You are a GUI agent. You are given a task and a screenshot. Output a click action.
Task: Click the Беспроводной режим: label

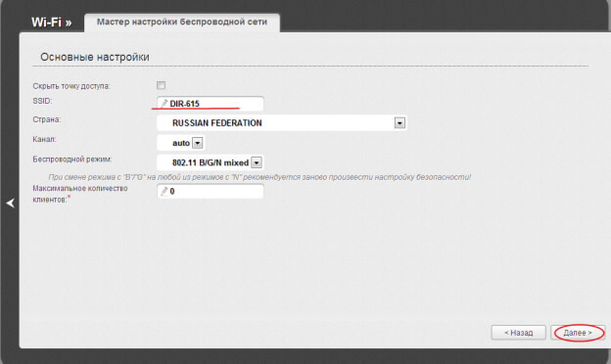[72, 159]
